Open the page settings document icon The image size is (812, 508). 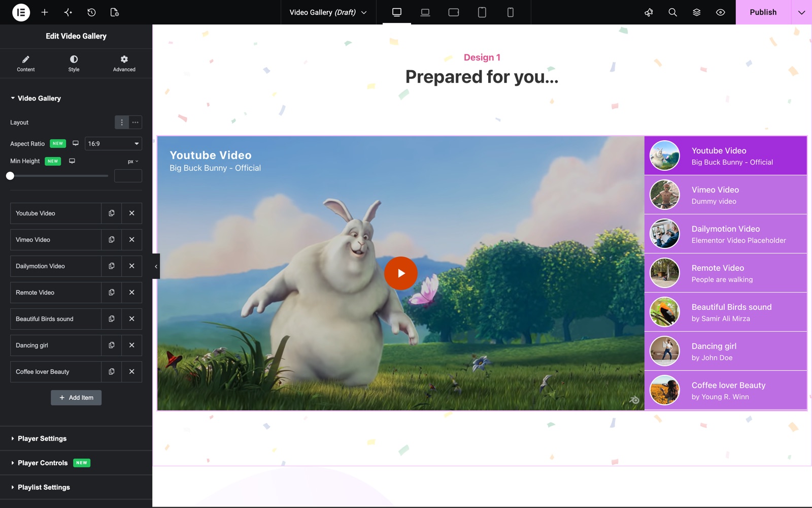click(115, 12)
